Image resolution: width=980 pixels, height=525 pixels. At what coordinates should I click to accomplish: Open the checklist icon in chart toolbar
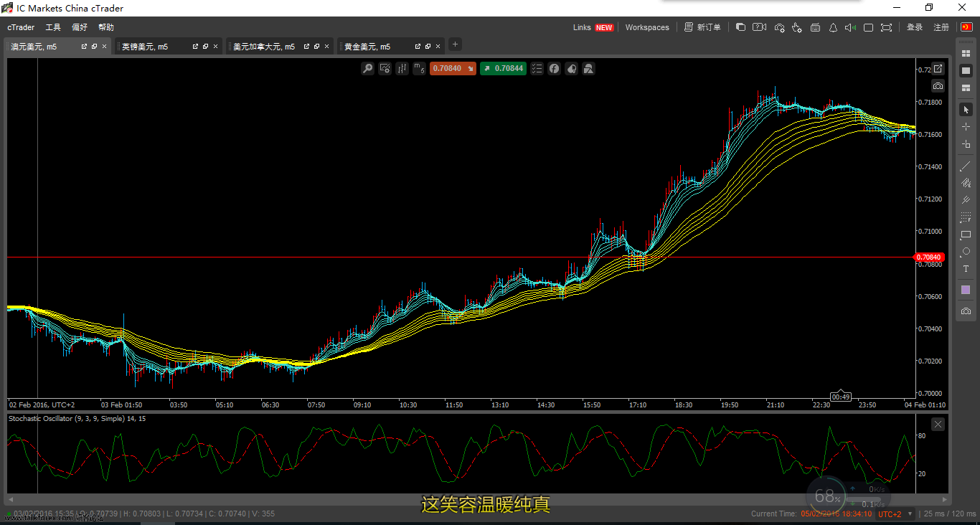pos(537,69)
